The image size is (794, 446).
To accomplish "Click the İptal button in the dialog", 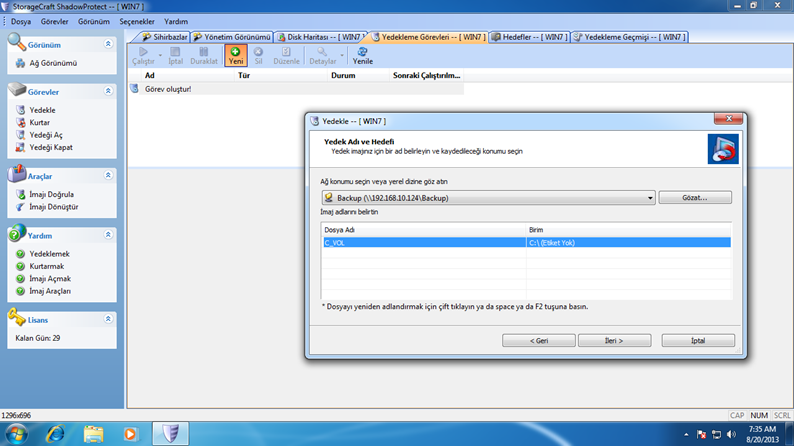I will 698,341.
